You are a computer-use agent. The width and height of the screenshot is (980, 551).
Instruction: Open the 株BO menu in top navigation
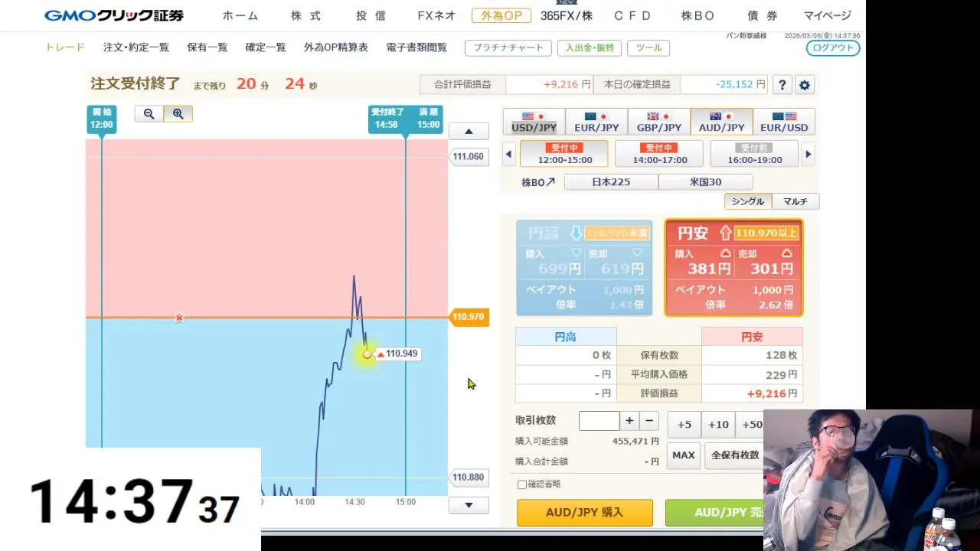point(697,15)
